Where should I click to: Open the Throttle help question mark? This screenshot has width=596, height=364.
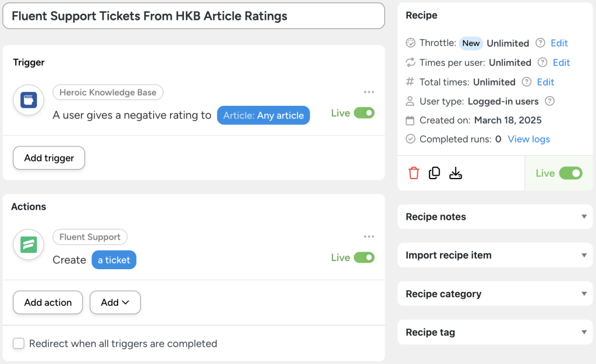coord(540,43)
